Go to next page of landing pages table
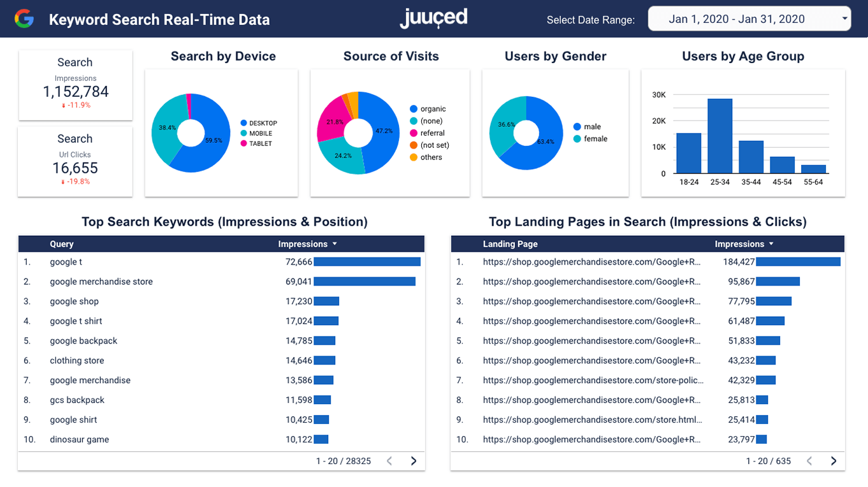This screenshot has height=487, width=868. (834, 461)
